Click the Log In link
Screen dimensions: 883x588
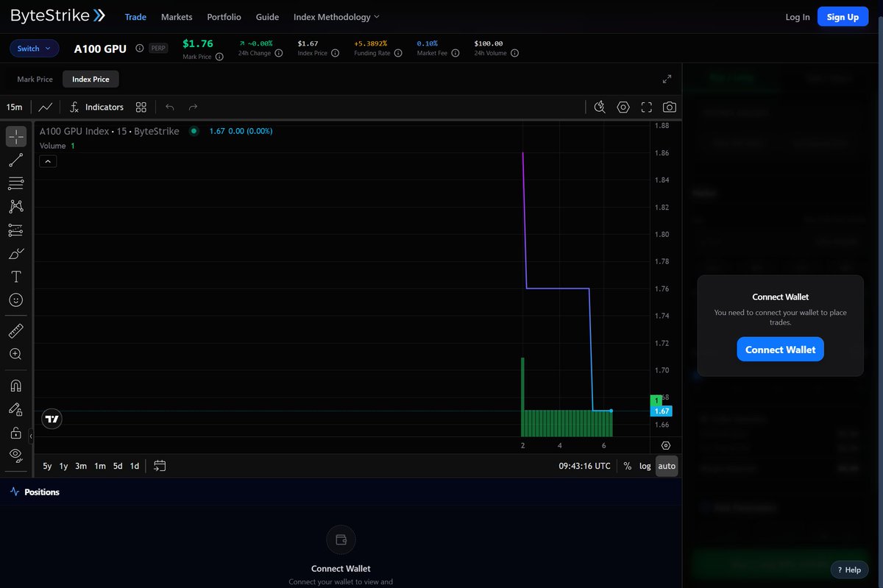798,17
